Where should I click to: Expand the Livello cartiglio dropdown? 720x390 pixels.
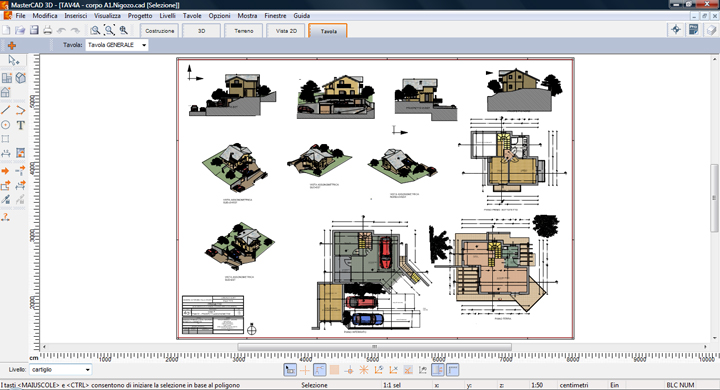[x=61, y=369]
